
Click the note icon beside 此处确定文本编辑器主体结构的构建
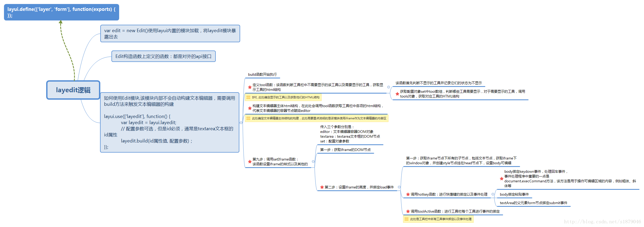(248, 118)
